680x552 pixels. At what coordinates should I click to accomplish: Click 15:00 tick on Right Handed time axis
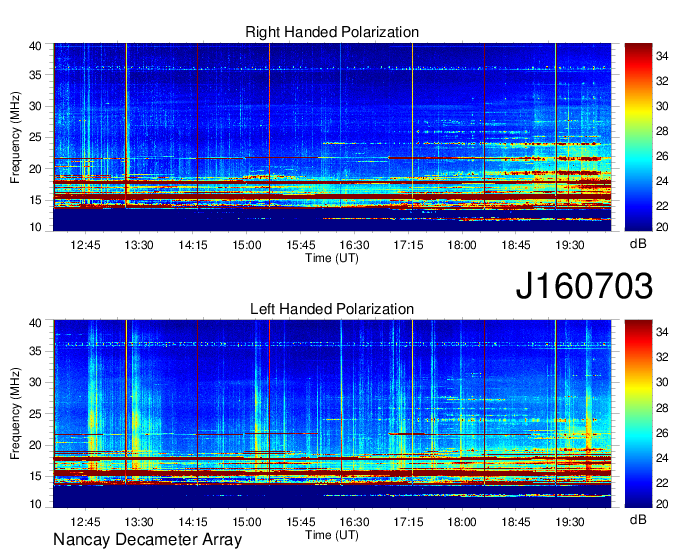(x=247, y=245)
